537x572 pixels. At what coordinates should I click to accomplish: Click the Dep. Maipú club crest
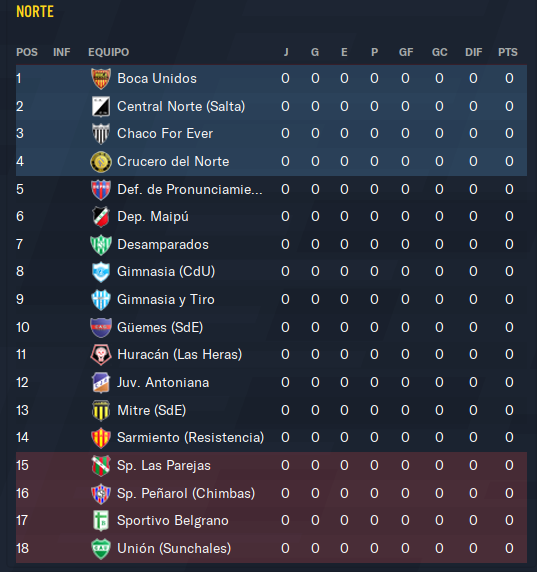[101, 217]
